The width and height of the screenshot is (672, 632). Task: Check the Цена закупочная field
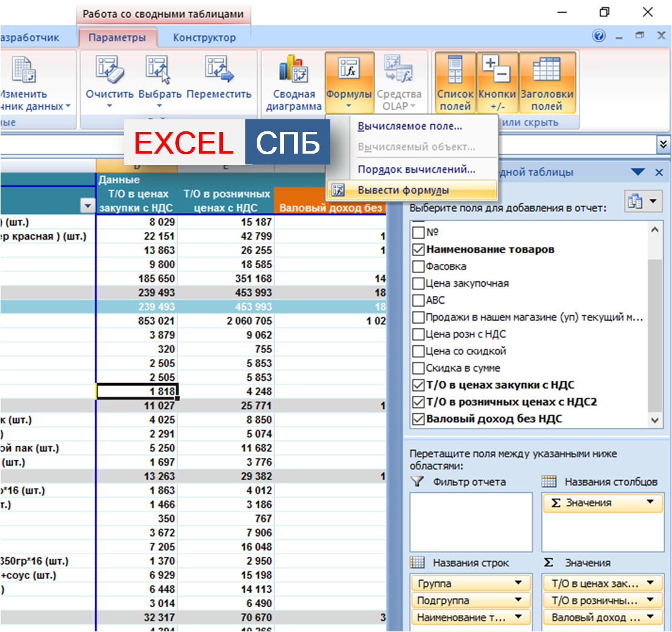click(x=418, y=283)
